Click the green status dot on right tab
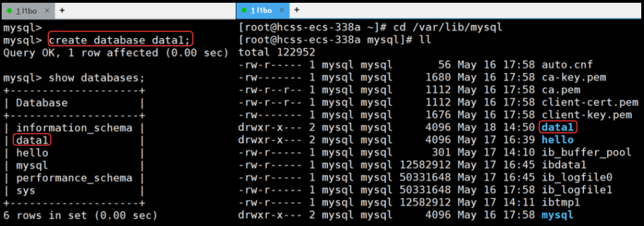Viewport: 644px width, 226px height. tap(244, 11)
